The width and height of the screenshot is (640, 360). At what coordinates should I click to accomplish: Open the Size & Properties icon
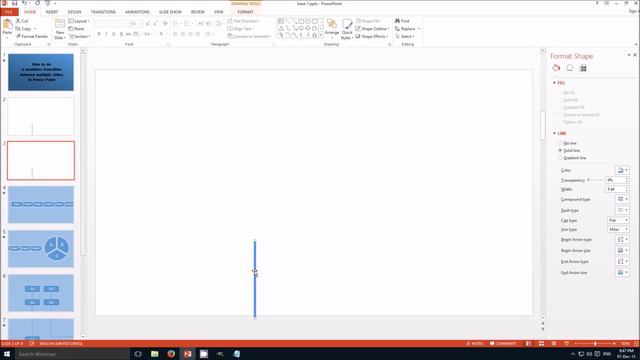(x=583, y=68)
